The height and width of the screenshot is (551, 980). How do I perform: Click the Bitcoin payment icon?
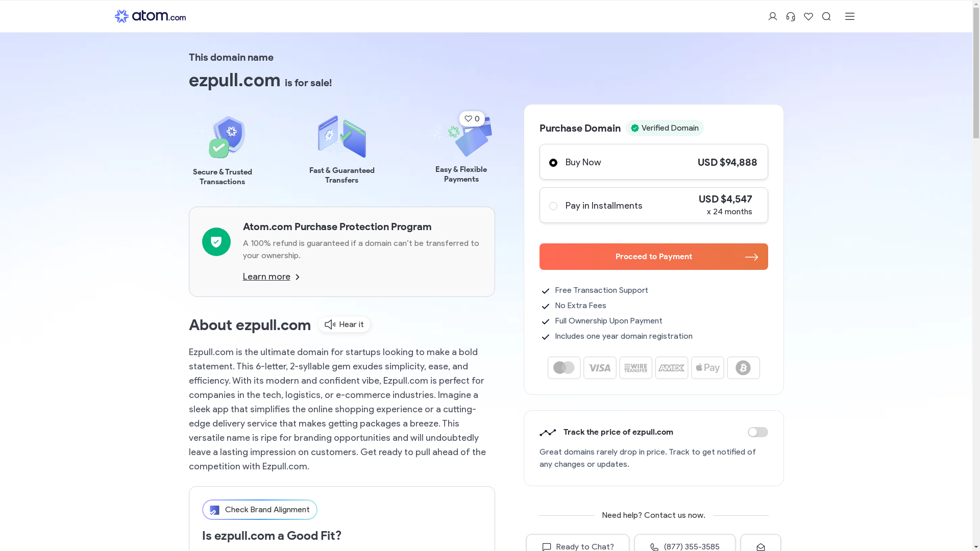(x=743, y=368)
